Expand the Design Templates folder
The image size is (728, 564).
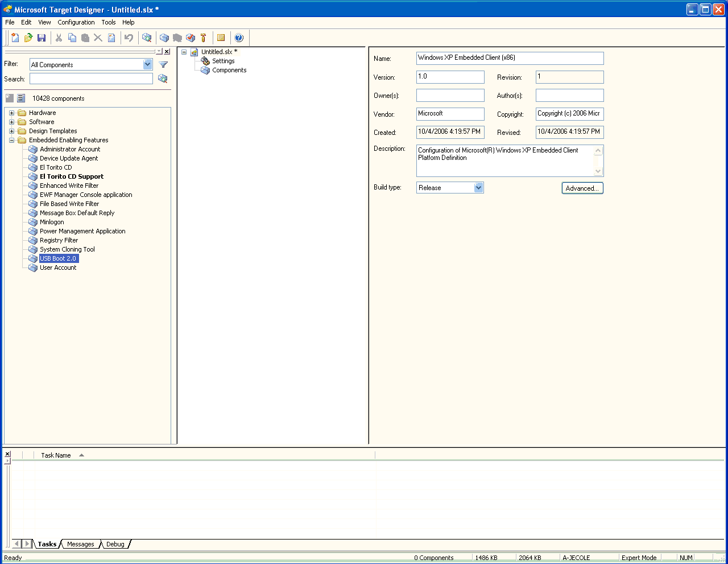coord(11,131)
